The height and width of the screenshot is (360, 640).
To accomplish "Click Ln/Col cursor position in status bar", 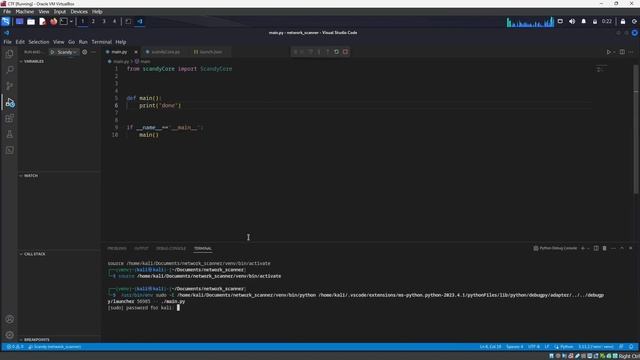I will [x=490, y=347].
